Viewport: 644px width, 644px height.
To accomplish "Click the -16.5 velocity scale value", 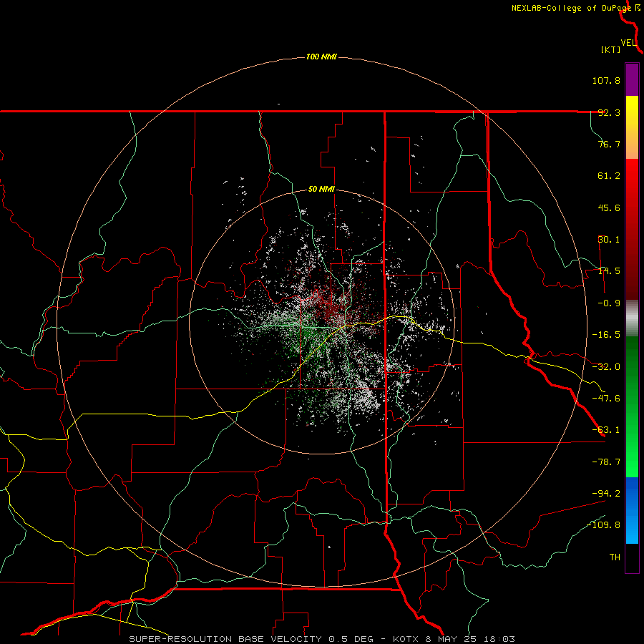I will pos(606,335).
